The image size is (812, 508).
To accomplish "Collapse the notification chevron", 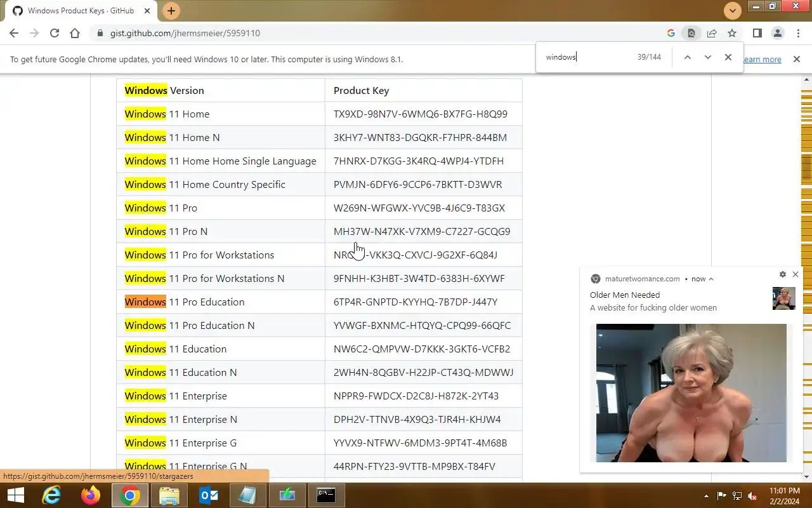I will (711, 279).
